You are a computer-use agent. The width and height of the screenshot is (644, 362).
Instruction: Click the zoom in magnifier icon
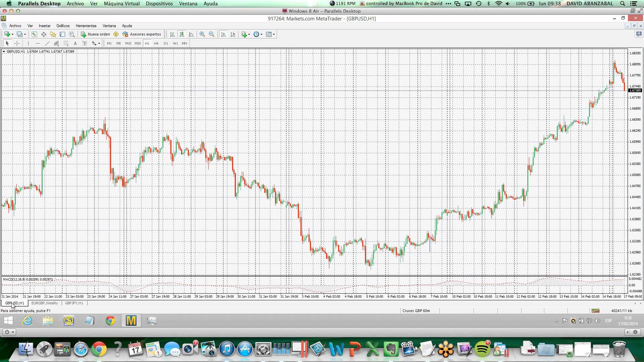tap(202, 34)
